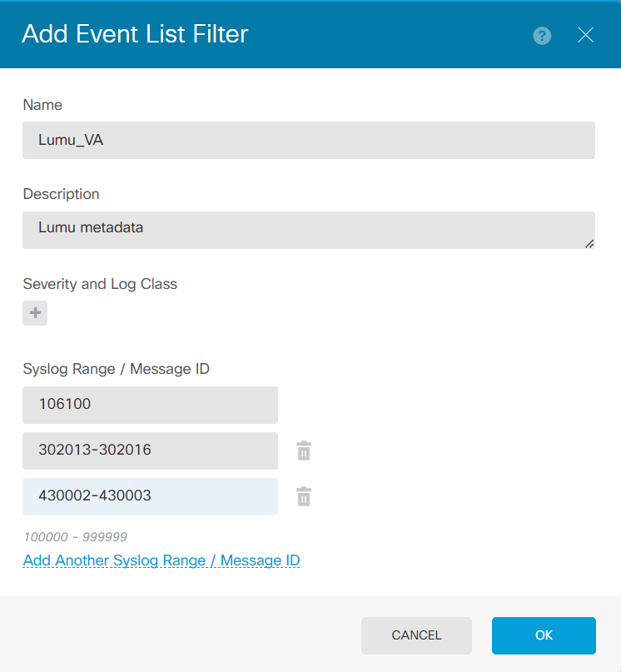Click into the Lumu metadata description box

coord(308,230)
